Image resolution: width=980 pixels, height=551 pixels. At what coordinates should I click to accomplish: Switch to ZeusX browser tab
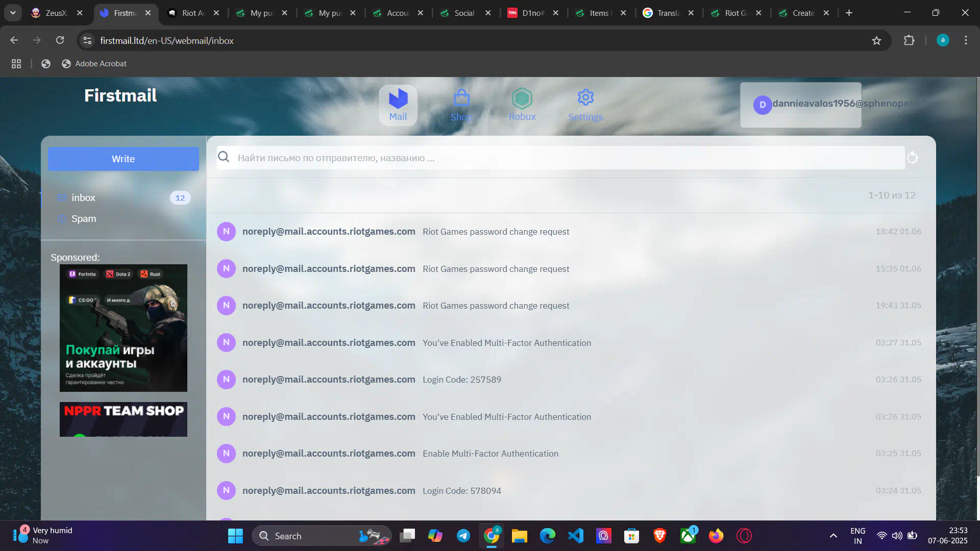tap(55, 13)
